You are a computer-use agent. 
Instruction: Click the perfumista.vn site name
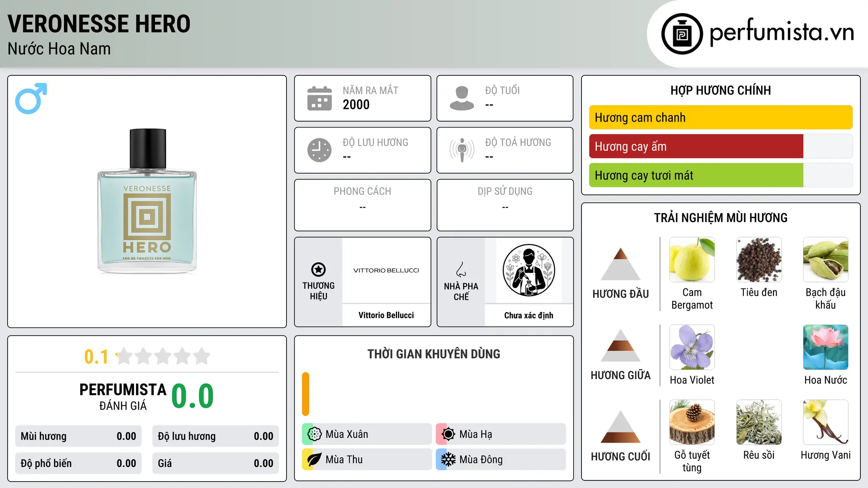pyautogui.click(x=782, y=32)
